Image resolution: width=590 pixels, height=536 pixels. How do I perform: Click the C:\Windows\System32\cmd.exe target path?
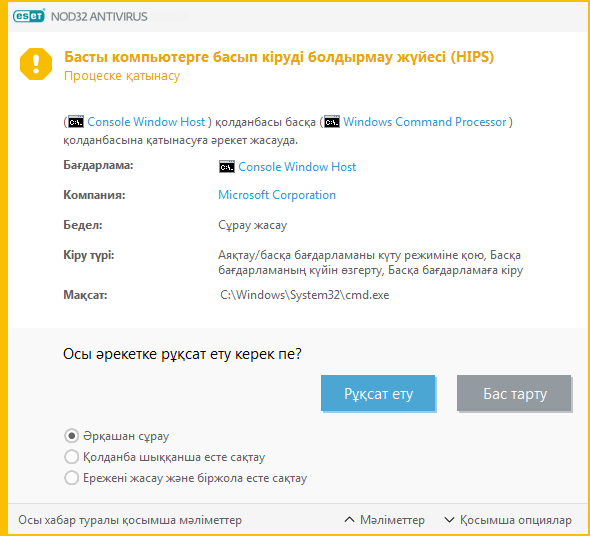tap(305, 295)
